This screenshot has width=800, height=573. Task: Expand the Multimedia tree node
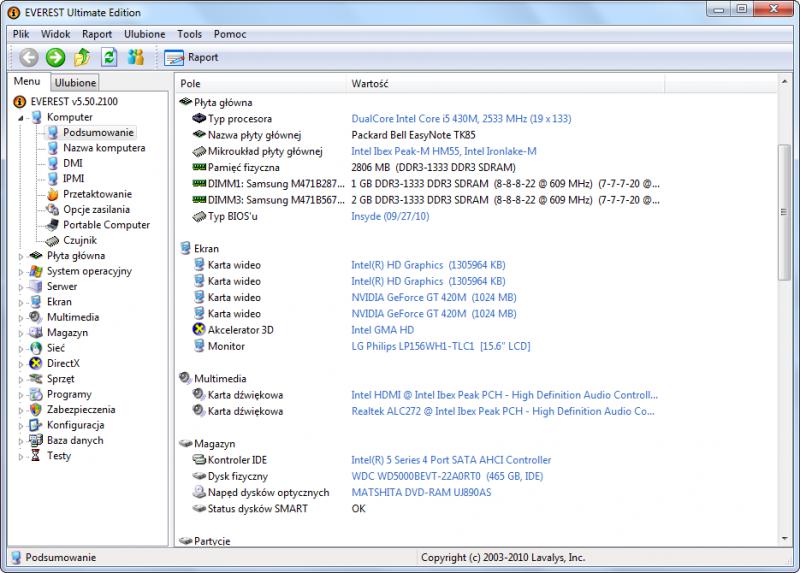click(21, 318)
